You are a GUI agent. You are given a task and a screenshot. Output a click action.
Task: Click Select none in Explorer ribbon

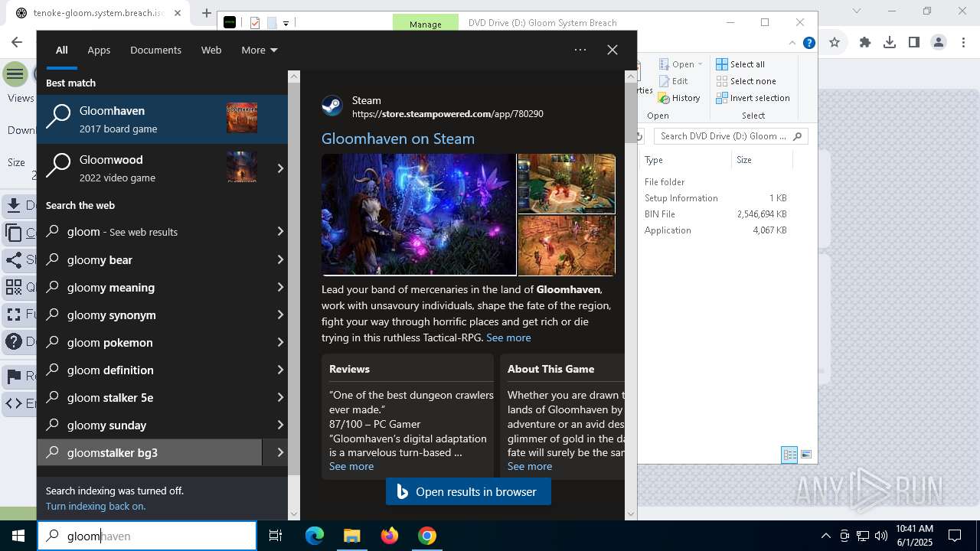coord(746,81)
